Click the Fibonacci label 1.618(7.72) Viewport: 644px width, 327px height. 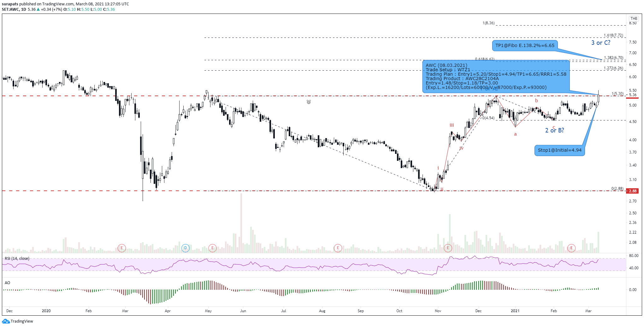(x=613, y=35)
